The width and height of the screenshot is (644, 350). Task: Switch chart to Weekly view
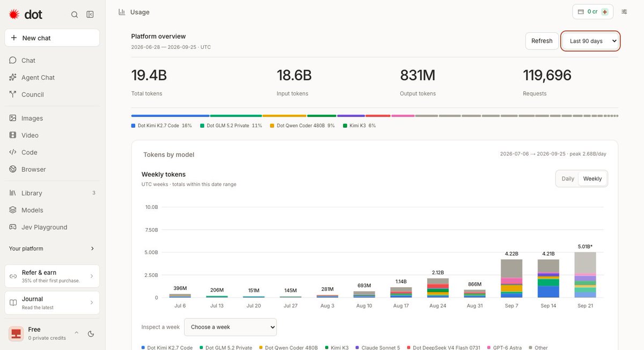coord(592,179)
